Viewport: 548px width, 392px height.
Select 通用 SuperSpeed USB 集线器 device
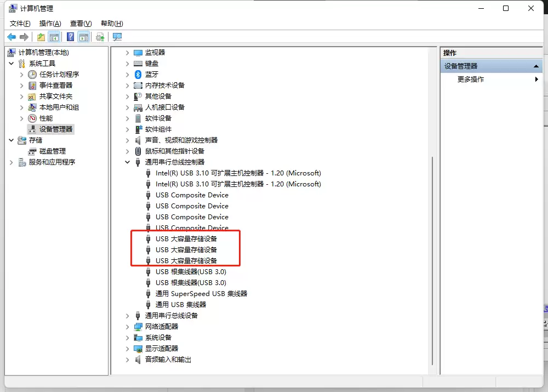point(201,294)
